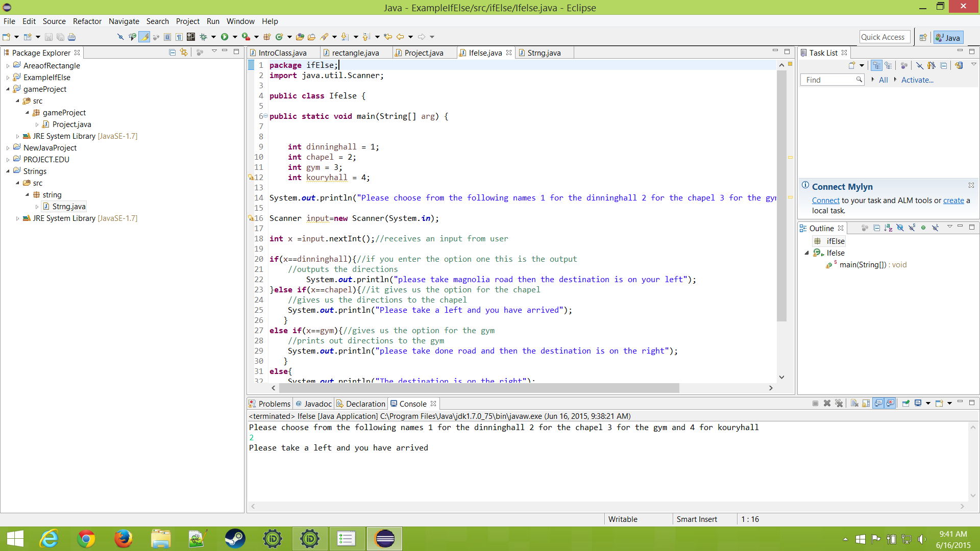The width and height of the screenshot is (980, 551).
Task: Switch to the Problems tab
Action: click(269, 404)
